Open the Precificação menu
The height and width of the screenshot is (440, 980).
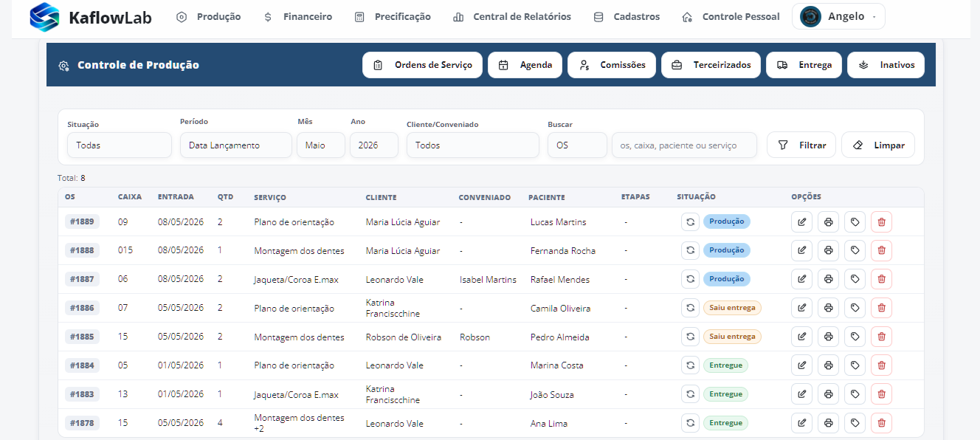(393, 16)
